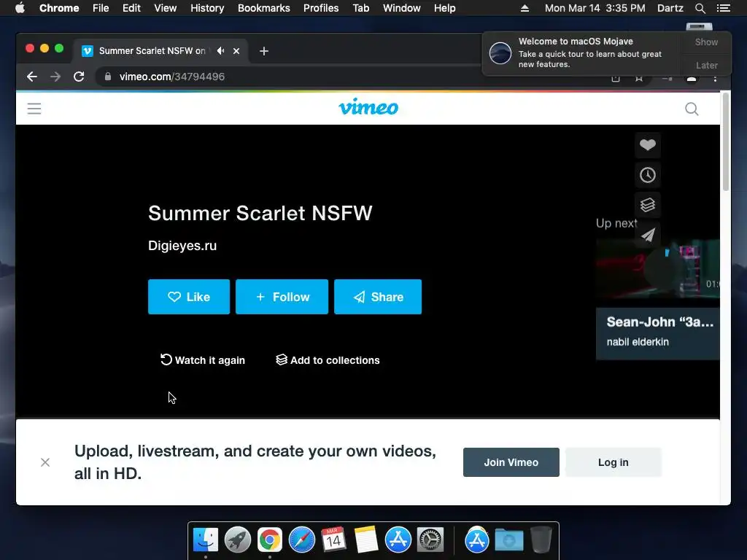This screenshot has height=560, width=747.
Task: Click the Apple menu
Action: pyautogui.click(x=20, y=8)
